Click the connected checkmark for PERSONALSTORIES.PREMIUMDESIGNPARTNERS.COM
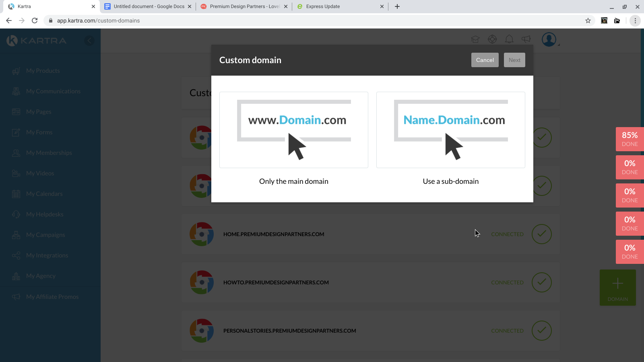 542,331
